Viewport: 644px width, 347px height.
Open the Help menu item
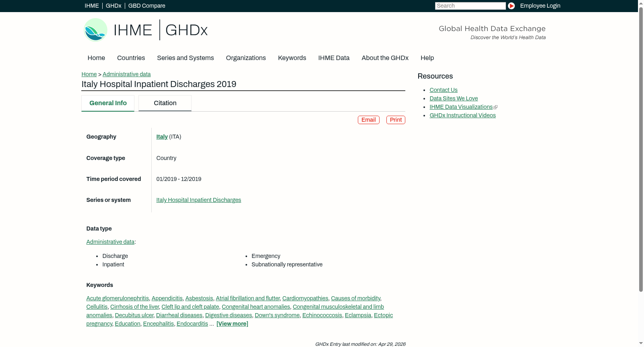pos(427,58)
